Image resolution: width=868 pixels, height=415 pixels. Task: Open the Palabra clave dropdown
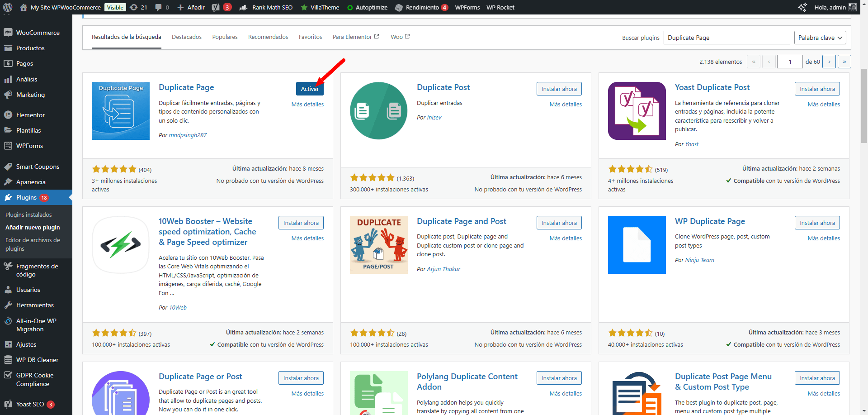820,38
